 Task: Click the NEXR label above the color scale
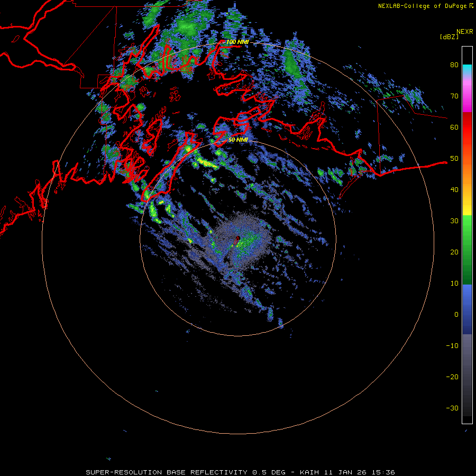click(464, 32)
